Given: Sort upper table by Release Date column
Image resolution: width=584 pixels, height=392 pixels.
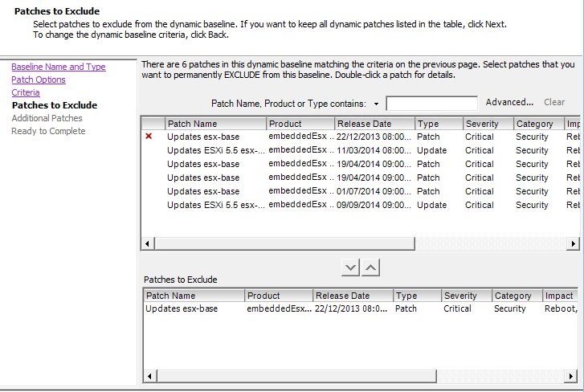Looking at the screenshot, I should (x=374, y=124).
